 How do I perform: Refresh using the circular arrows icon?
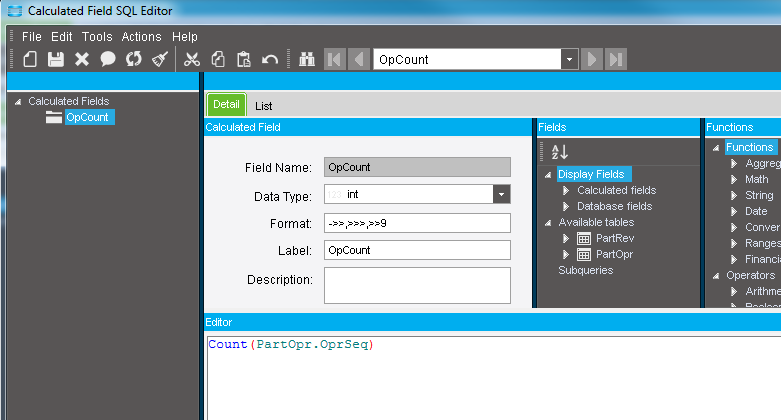[x=133, y=59]
